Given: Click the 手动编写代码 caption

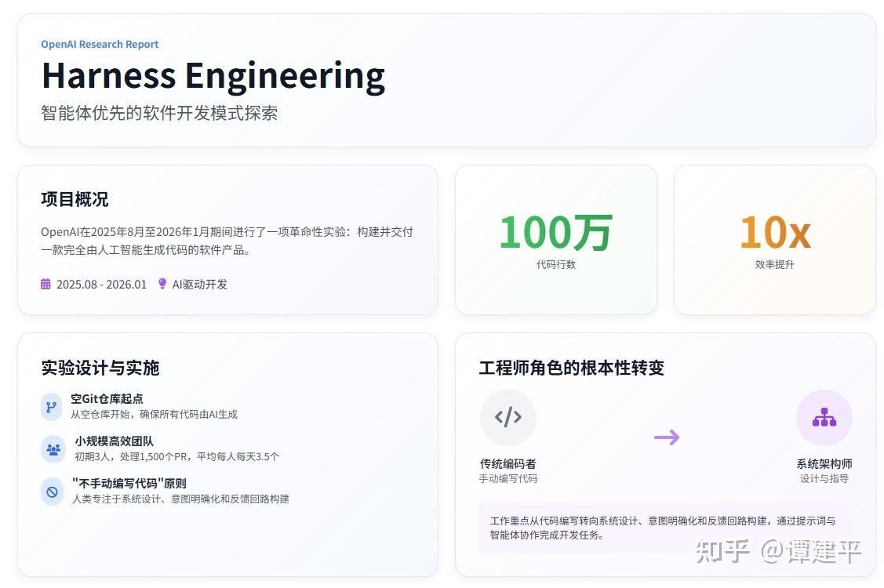Looking at the screenshot, I should coord(508,478).
